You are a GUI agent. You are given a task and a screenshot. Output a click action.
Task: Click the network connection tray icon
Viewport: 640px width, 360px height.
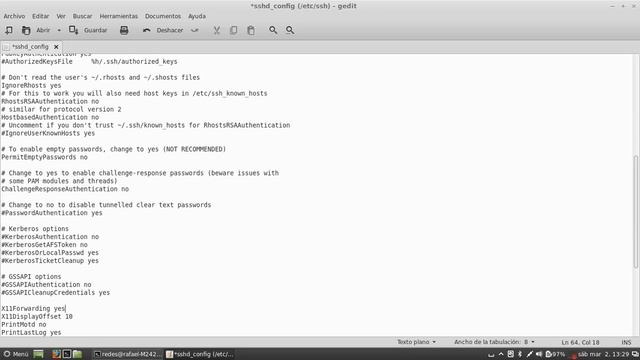pyautogui.click(x=529, y=354)
